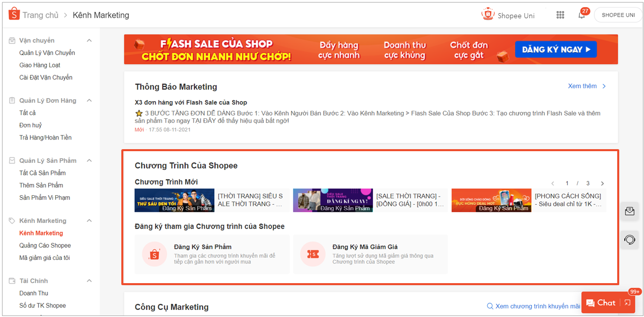Collapse the Quản Lý Sản Phẩm section
Viewport: 644px width, 317px height.
click(89, 161)
